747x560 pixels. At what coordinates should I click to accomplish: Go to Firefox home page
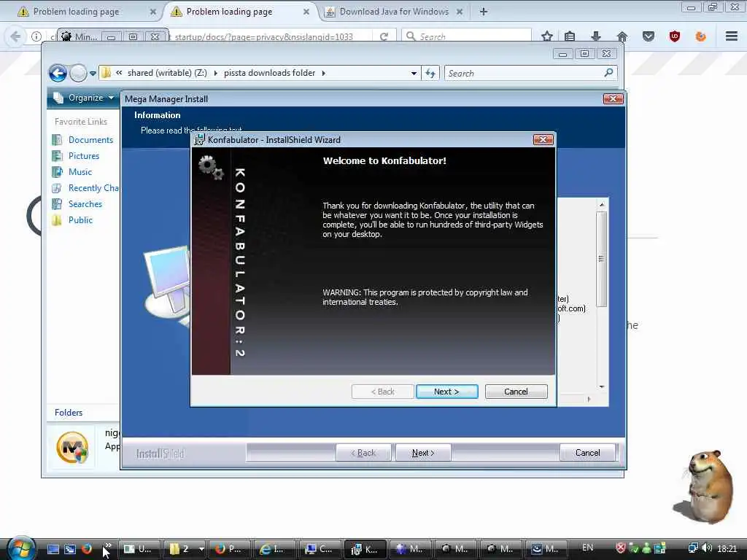(622, 36)
